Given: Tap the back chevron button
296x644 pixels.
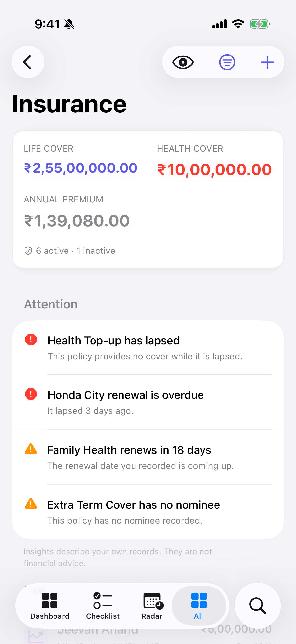Looking at the screenshot, I should click(x=28, y=62).
